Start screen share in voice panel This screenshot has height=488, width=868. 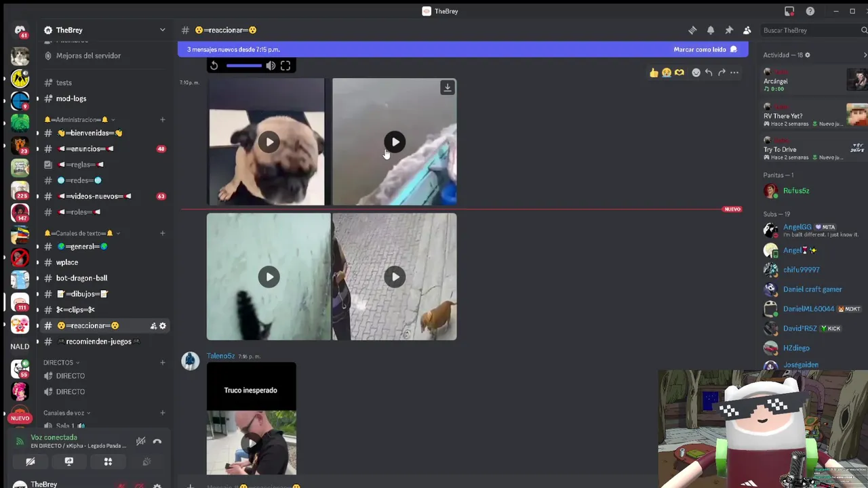[69, 462]
